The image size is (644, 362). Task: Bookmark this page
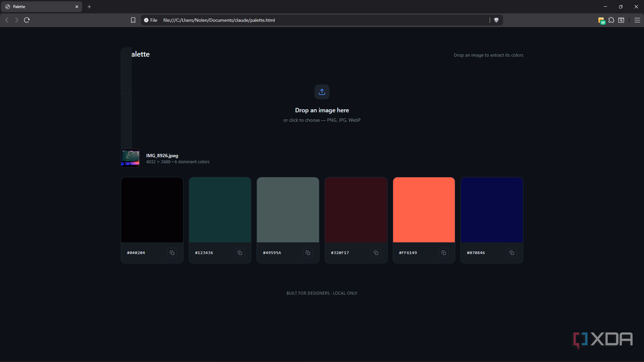133,20
